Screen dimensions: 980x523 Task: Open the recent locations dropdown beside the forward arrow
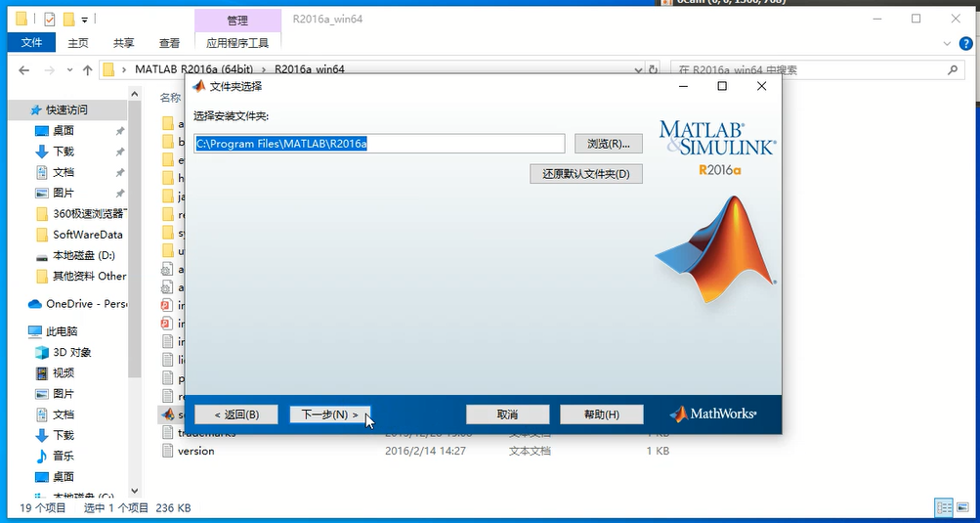coord(69,70)
